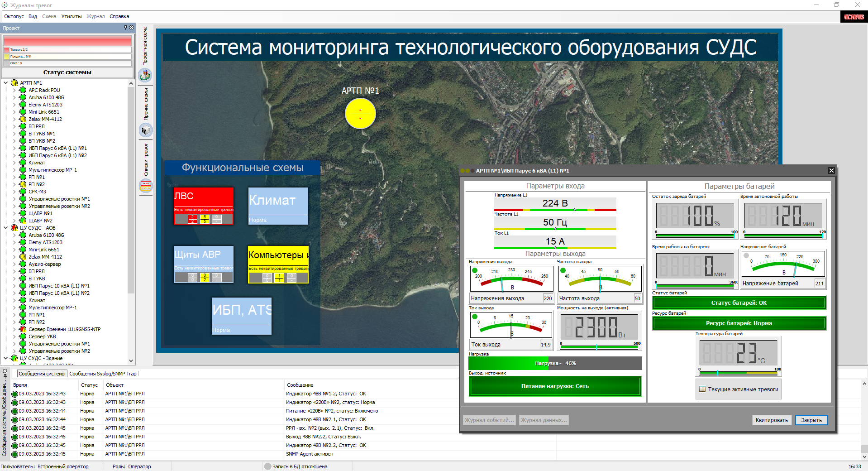Click the green status icon of first 16:32:43 message

click(14, 394)
